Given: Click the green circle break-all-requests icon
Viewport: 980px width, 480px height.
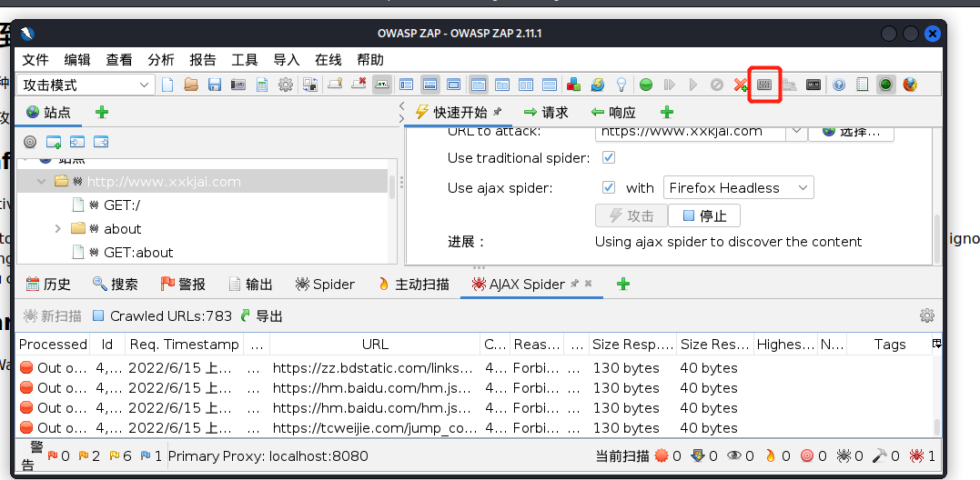Looking at the screenshot, I should coord(646,85).
